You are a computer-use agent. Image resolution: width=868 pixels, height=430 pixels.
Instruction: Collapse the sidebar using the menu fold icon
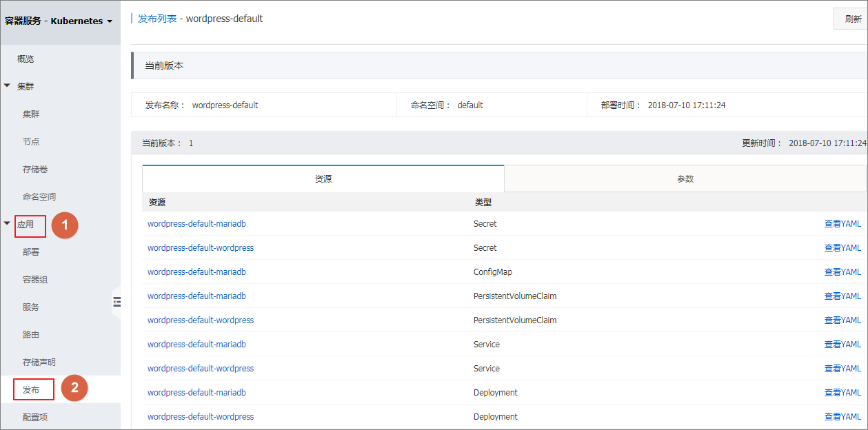(x=117, y=301)
